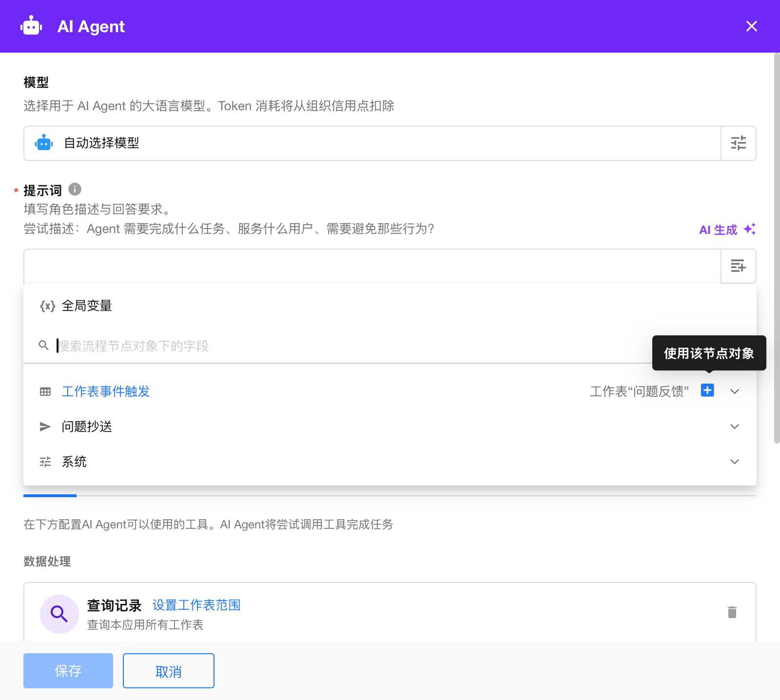Open the 自动选择模型 model dropdown
The width and height of the screenshot is (780, 700).
[x=371, y=143]
